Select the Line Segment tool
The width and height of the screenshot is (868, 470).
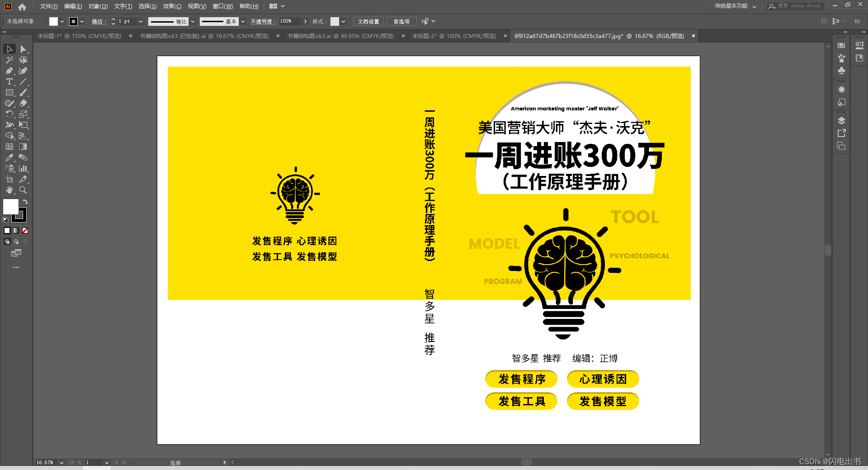coord(23,81)
